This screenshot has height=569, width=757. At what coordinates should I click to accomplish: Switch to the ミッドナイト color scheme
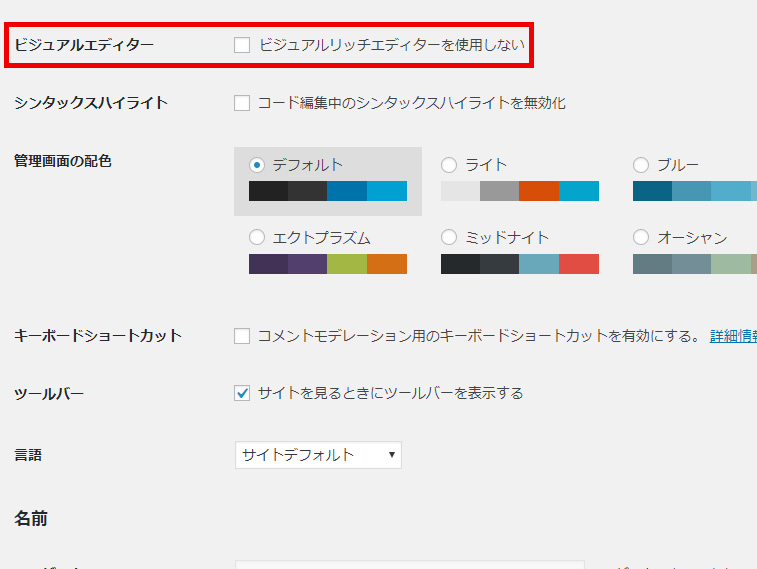pos(449,238)
